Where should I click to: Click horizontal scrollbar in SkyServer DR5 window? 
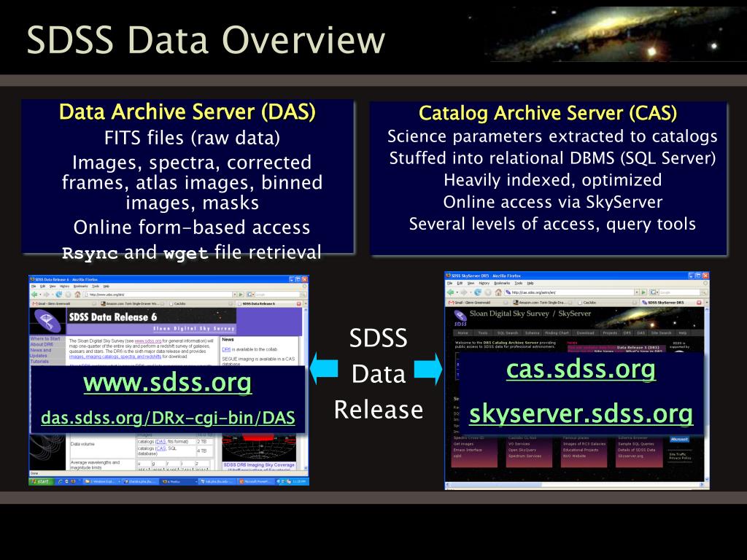(573, 485)
